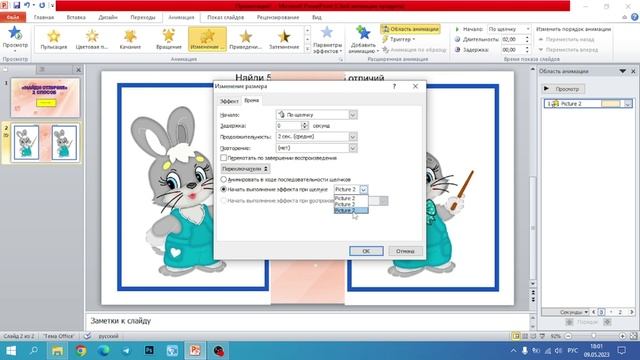Check Перемотать по завершении воспроизведения checkbox

(223, 158)
